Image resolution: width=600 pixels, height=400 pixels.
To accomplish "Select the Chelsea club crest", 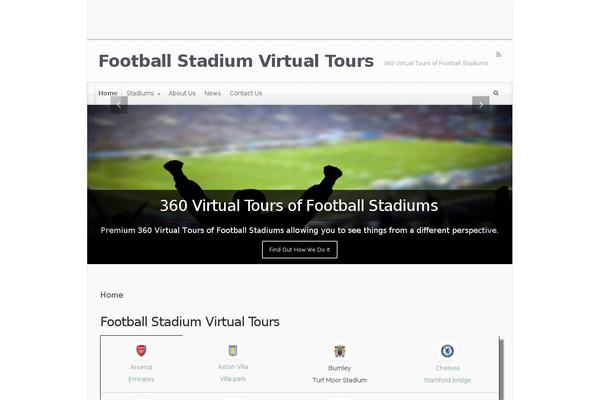I will [x=447, y=351].
